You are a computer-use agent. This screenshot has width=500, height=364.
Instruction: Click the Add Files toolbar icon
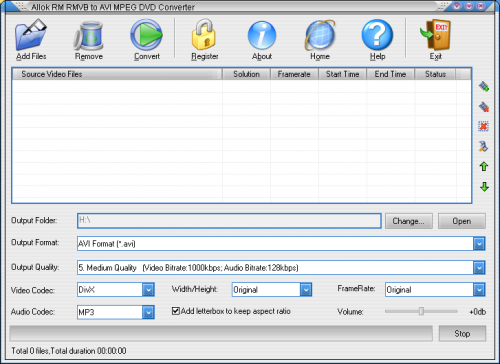[31, 35]
